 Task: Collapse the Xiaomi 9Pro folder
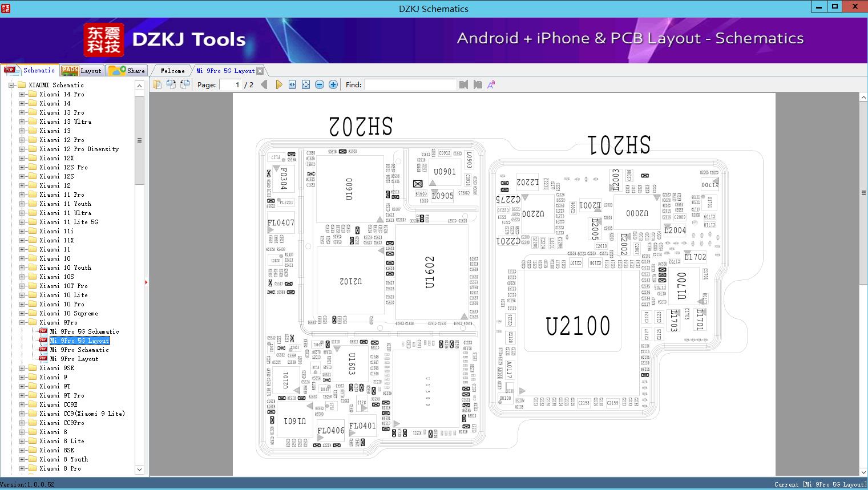coord(22,322)
